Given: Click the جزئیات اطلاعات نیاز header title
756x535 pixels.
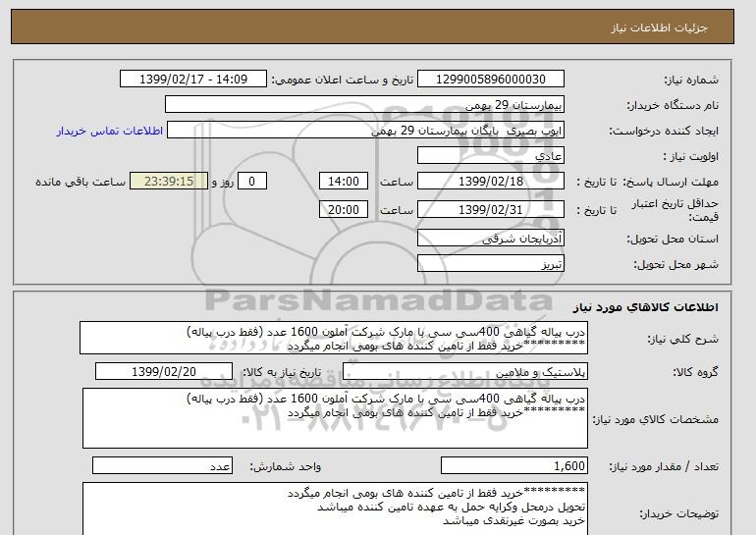Looking at the screenshot, I should [x=659, y=27].
